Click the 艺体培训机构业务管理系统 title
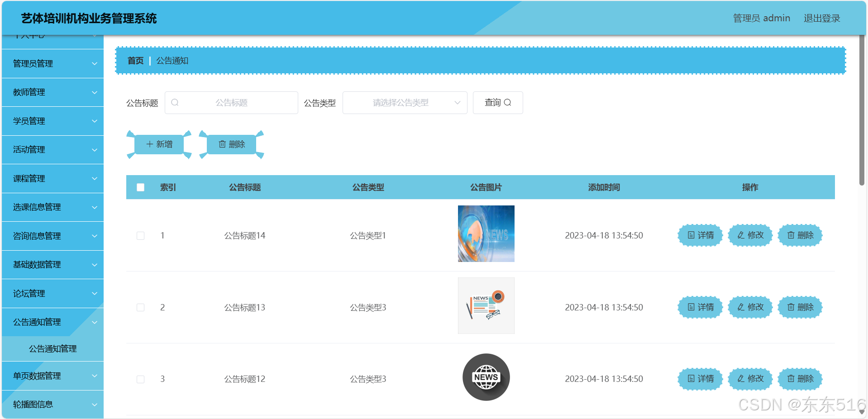Screen dimensions: 868x419 [x=89, y=19]
